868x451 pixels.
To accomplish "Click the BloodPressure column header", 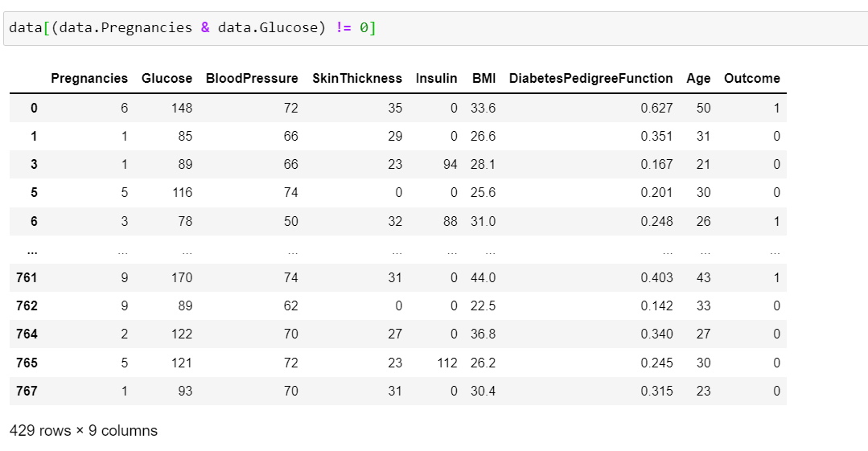I will [252, 79].
